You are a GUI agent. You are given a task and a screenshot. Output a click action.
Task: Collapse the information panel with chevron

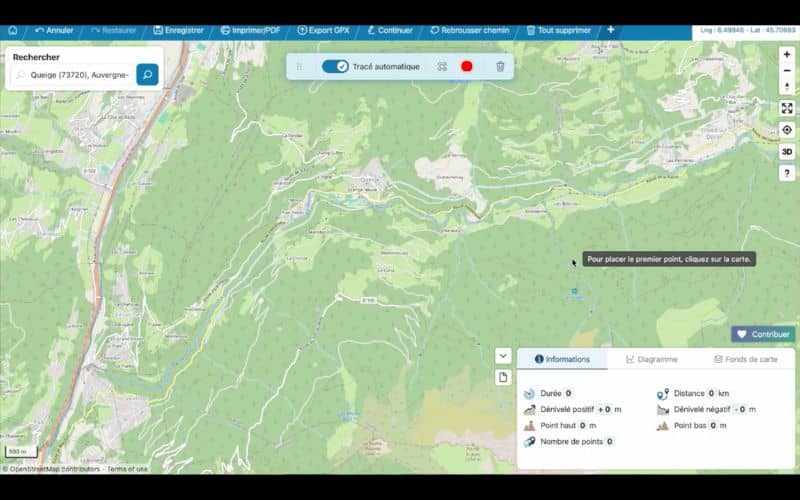pyautogui.click(x=503, y=355)
